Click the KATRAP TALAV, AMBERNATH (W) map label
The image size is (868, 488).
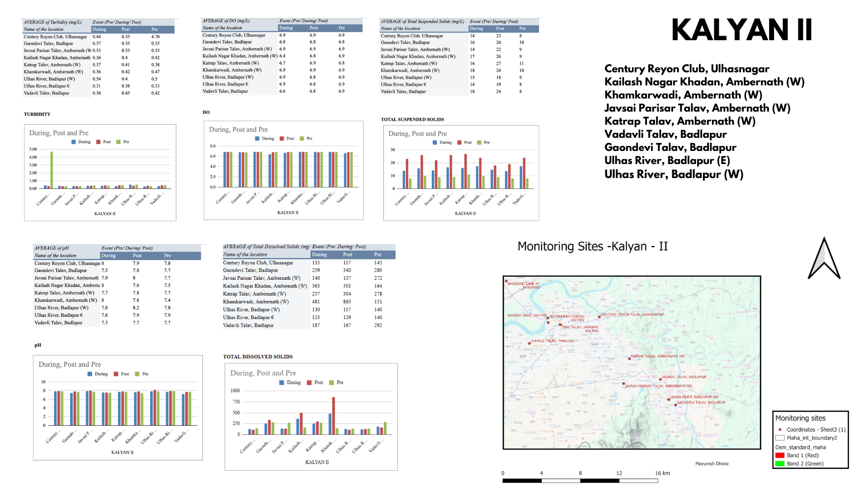coord(657,356)
